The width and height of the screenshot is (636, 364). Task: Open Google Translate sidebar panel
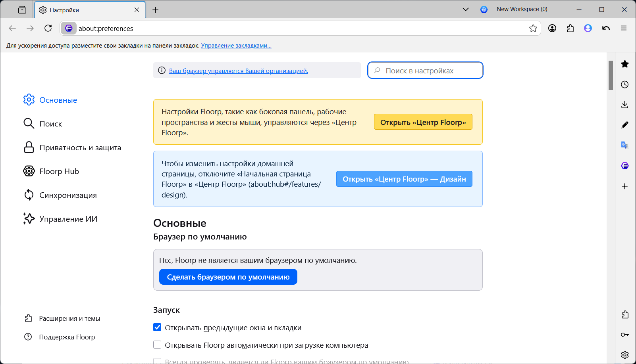(x=625, y=145)
